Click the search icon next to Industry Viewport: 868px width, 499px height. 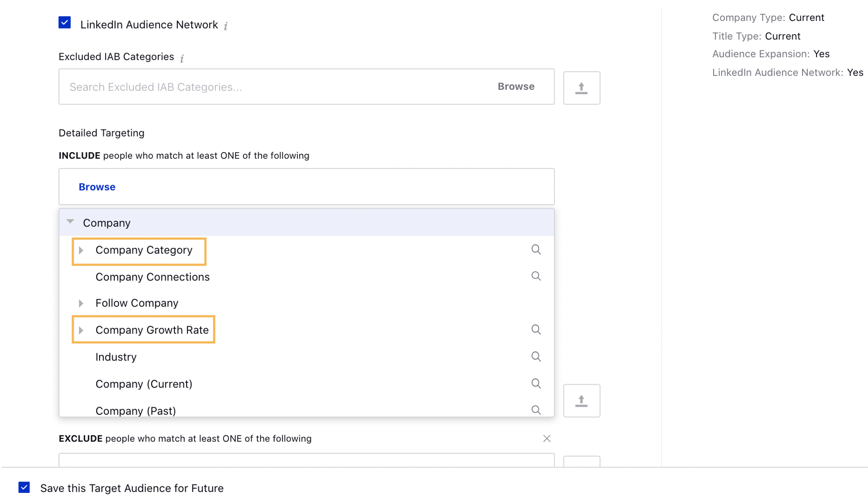pyautogui.click(x=535, y=356)
